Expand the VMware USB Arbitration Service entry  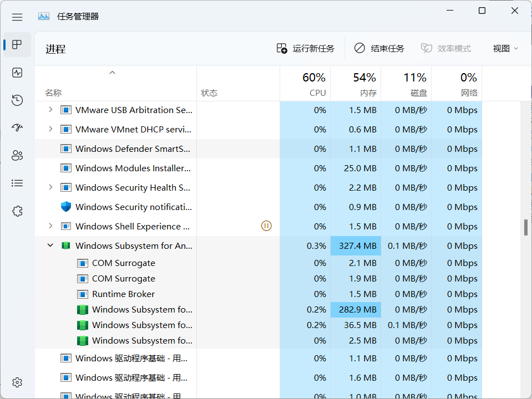[x=50, y=110]
